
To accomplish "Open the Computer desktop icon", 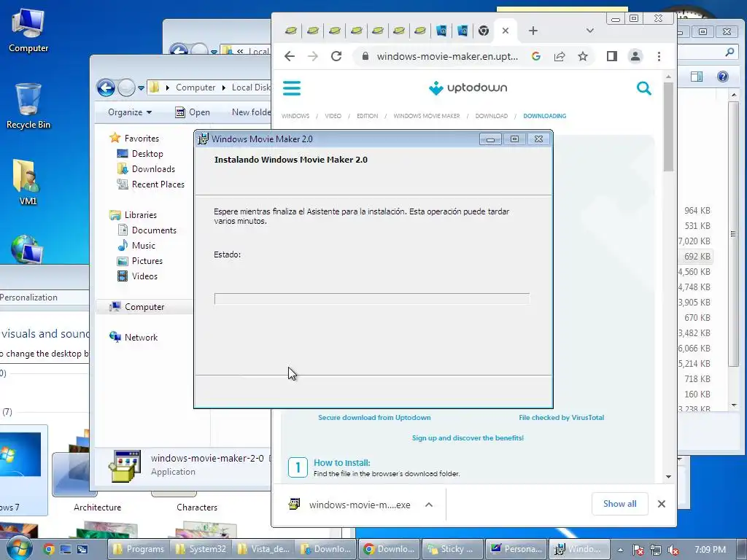I will tap(28, 31).
